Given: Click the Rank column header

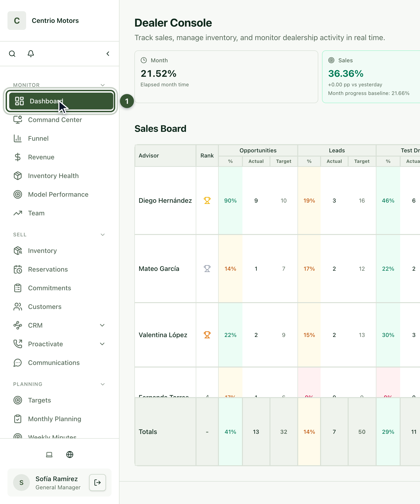Looking at the screenshot, I should [207, 156].
